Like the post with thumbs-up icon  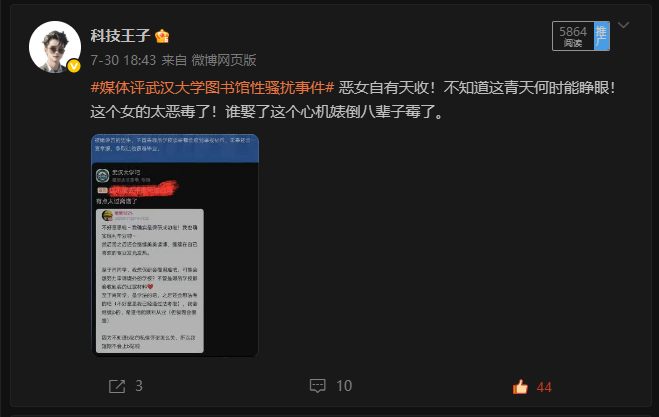point(520,387)
